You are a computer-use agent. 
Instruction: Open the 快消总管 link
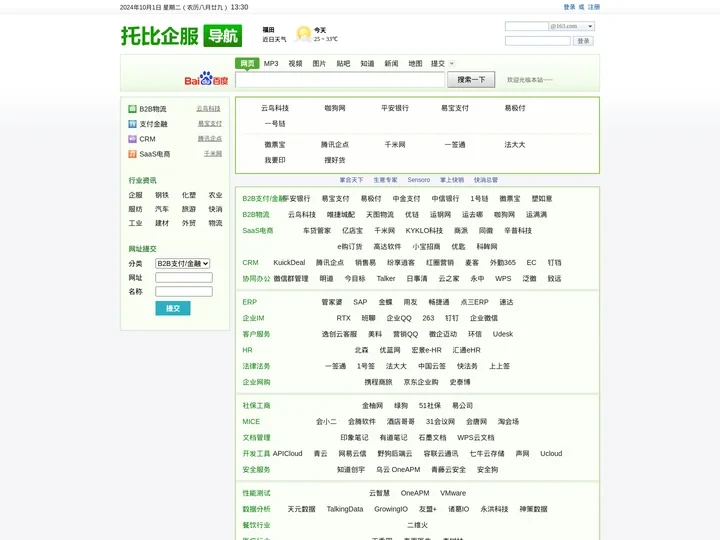(486, 180)
